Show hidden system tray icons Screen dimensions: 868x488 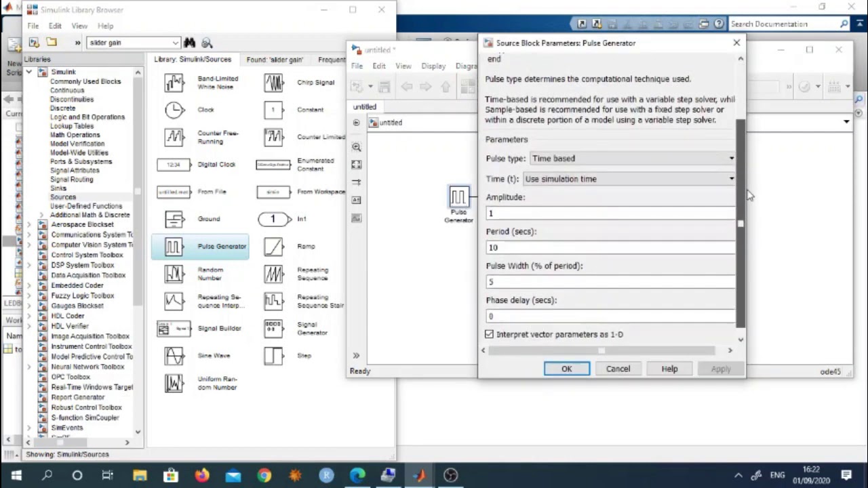coord(737,475)
